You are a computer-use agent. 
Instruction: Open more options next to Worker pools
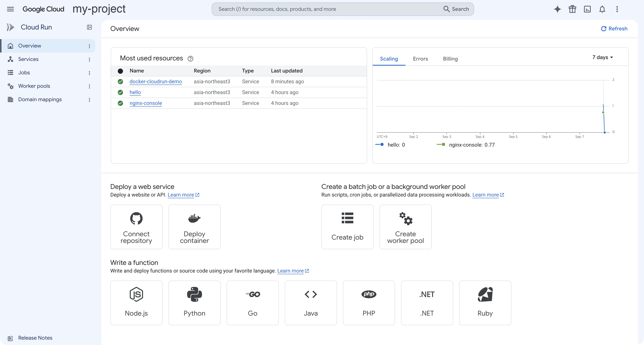pyautogui.click(x=89, y=86)
